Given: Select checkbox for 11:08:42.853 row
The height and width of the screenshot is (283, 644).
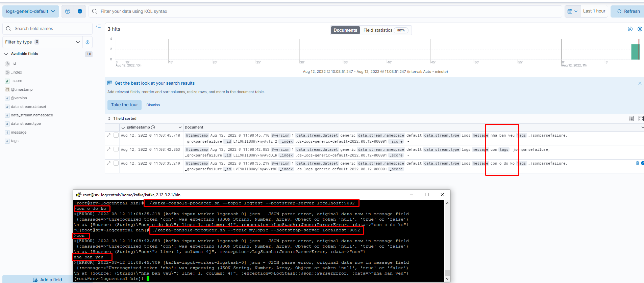Looking at the screenshot, I should pos(116,149).
